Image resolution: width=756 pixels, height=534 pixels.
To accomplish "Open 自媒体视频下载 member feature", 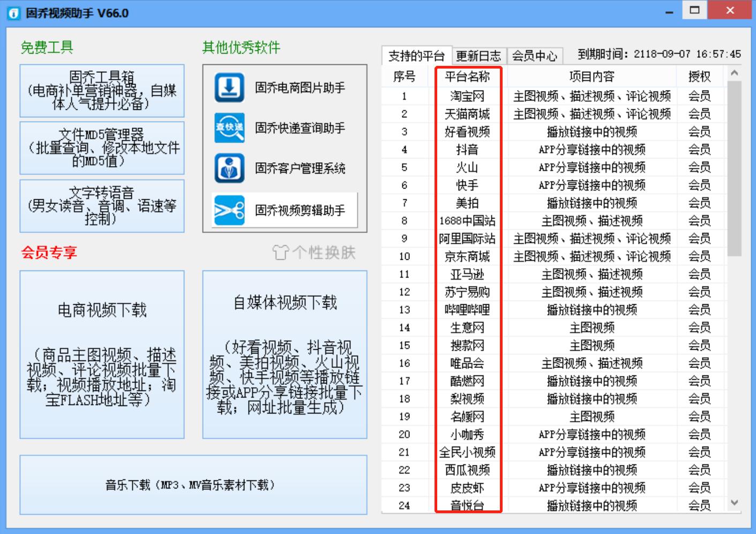I will [285, 355].
